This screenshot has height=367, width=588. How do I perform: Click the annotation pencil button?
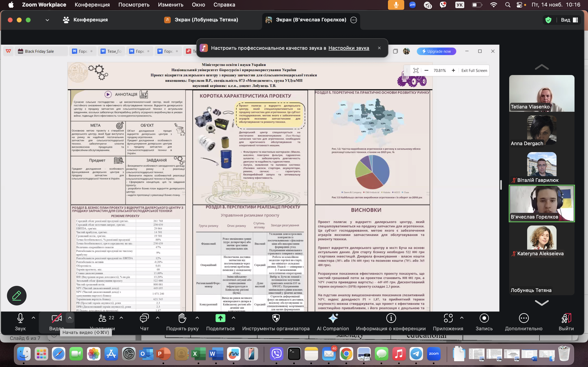pyautogui.click(x=17, y=295)
